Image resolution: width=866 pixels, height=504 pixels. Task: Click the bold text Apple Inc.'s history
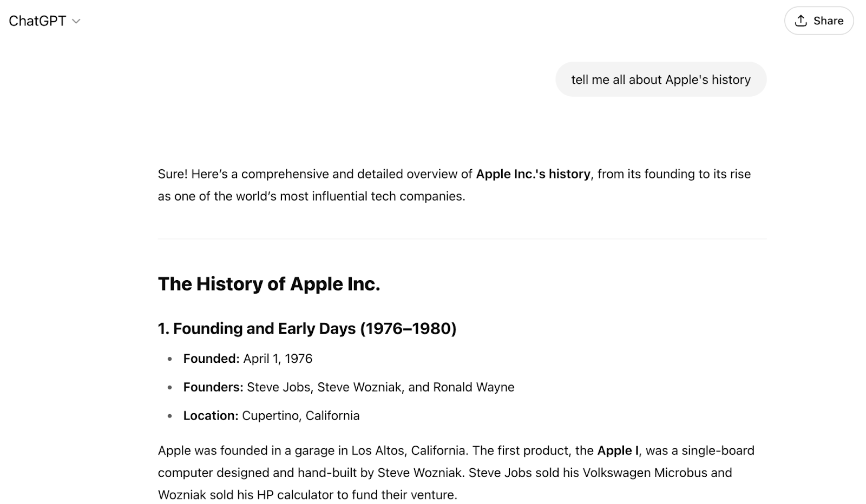(x=533, y=174)
